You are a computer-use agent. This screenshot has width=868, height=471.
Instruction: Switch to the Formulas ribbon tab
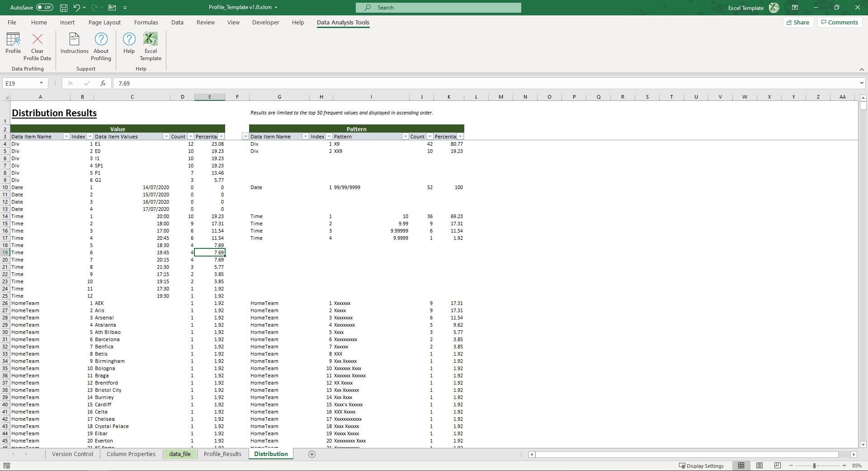tap(146, 22)
